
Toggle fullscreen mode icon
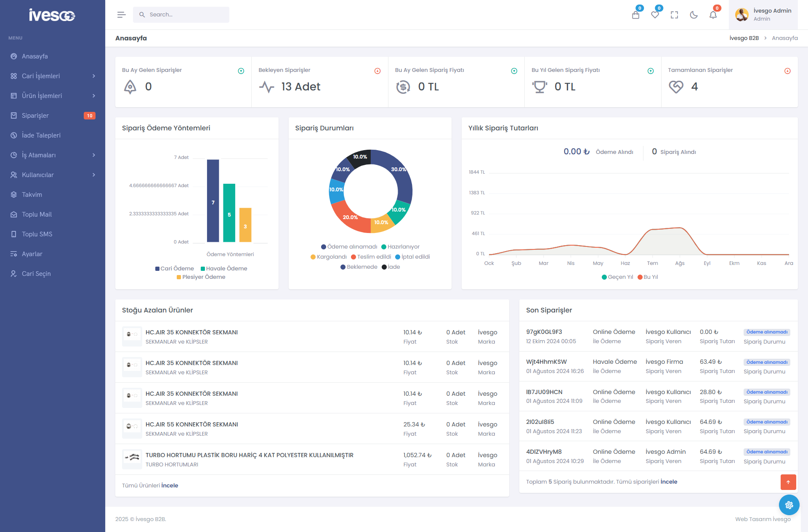[x=674, y=15]
